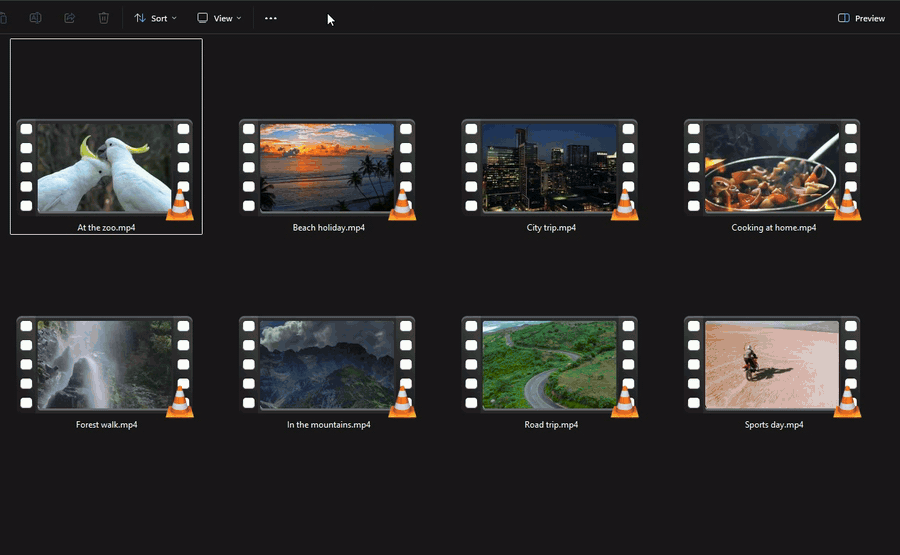Click VLC cone badge on Beach holiday.mp4
Screen dimensions: 900x555
pos(402,205)
